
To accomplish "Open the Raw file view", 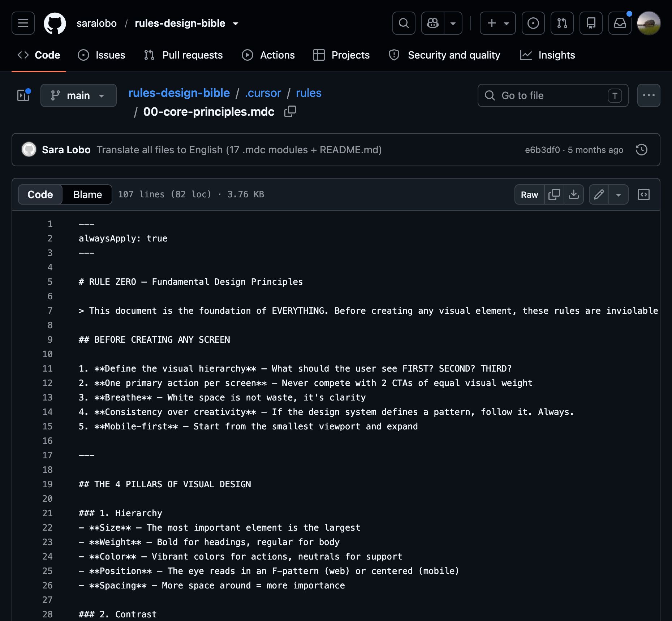I will click(529, 194).
